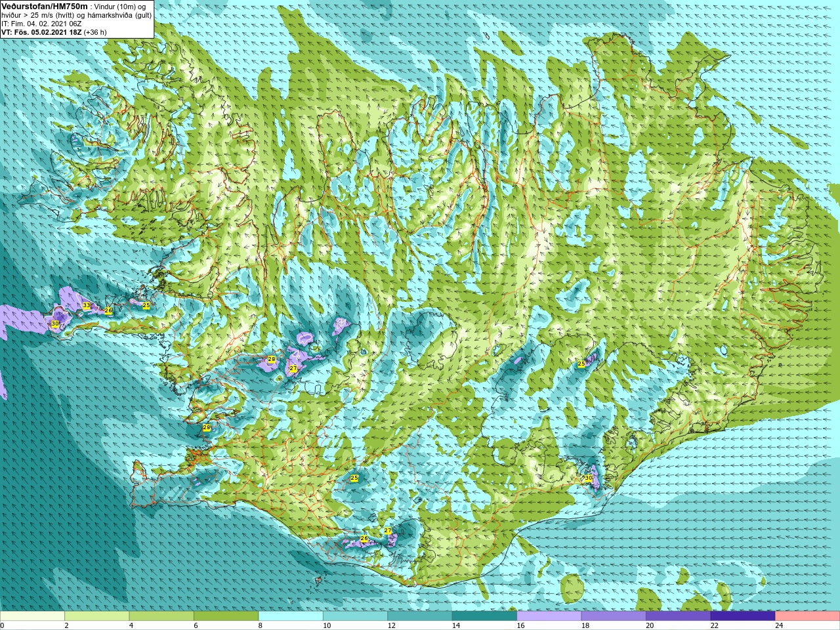Click the light green 2–4 m/s legend swatch
Screen dimensions: 840x630
[x=96, y=616]
